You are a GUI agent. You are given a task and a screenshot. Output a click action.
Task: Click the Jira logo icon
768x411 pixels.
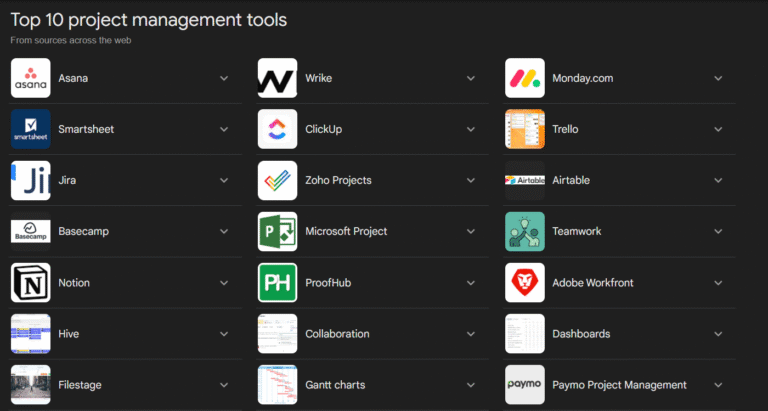click(x=30, y=180)
